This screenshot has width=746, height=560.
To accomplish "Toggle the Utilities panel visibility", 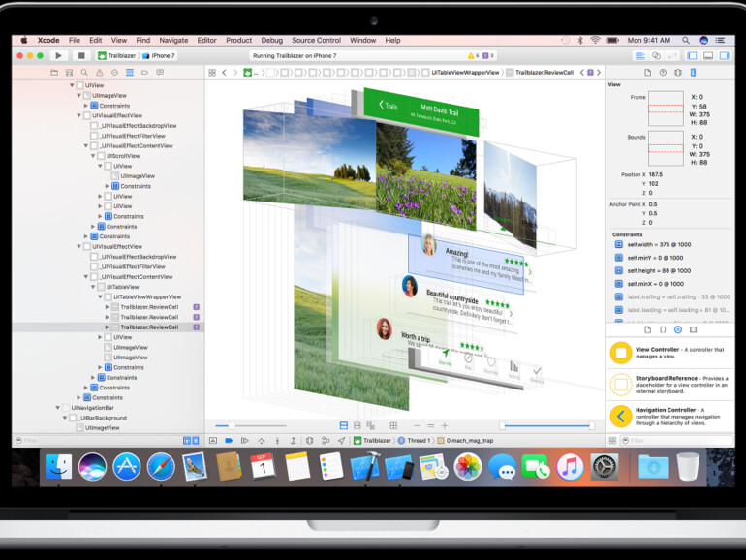I will (724, 56).
